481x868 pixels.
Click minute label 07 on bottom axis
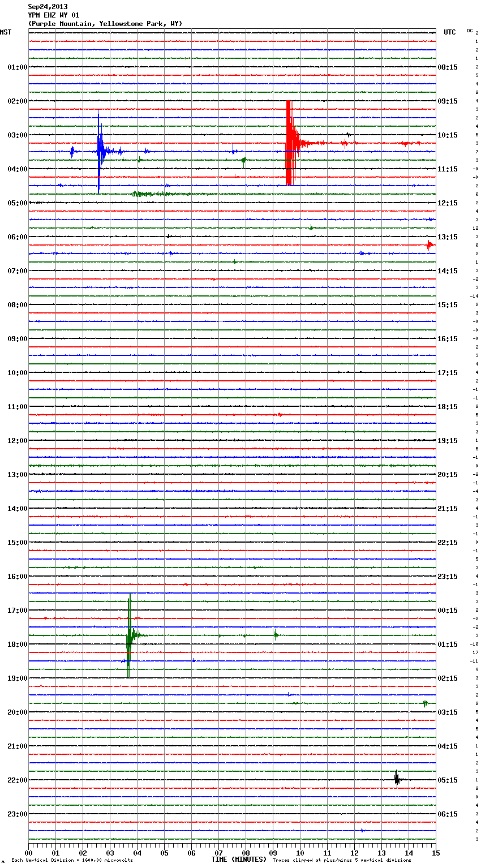[218, 853]
